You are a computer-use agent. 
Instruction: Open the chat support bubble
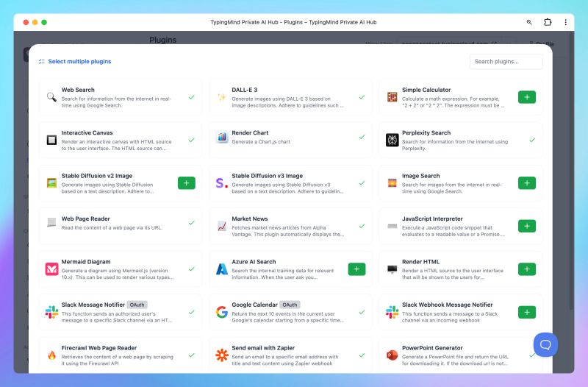(x=545, y=344)
